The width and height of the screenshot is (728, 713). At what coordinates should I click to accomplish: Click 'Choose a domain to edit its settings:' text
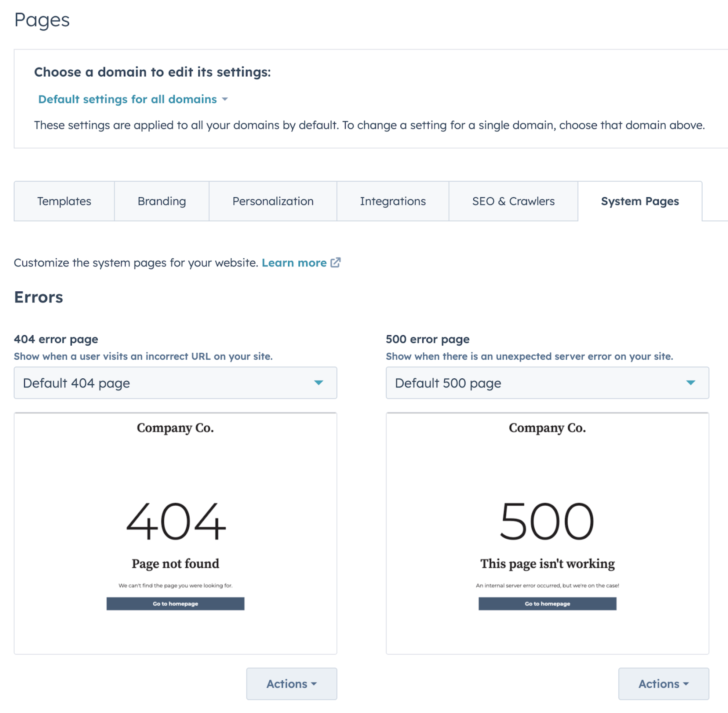point(152,72)
